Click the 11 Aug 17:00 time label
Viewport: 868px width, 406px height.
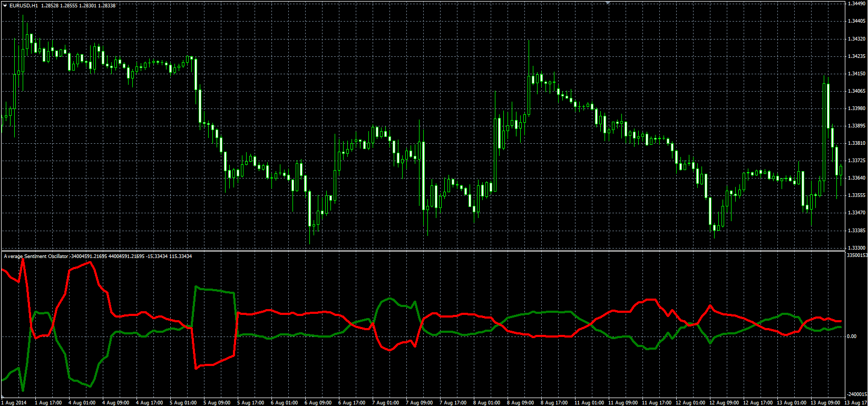coord(657,403)
